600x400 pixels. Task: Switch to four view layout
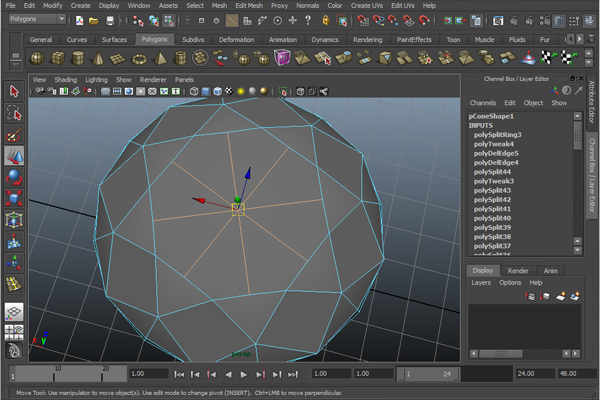coord(14,332)
